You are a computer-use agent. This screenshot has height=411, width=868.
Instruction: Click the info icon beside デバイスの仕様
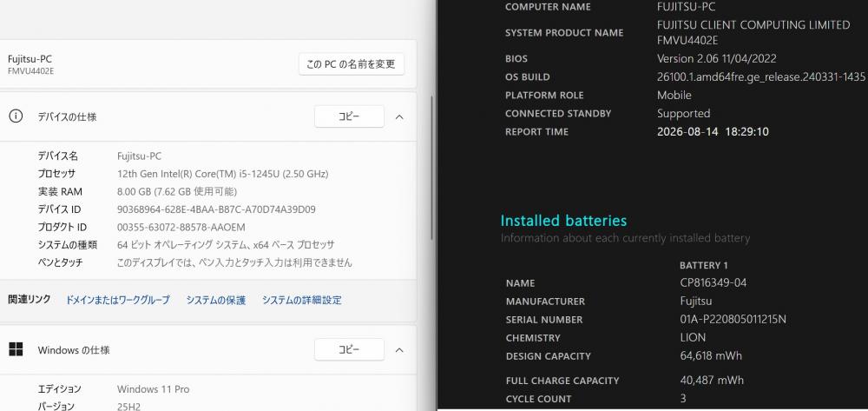coord(16,116)
